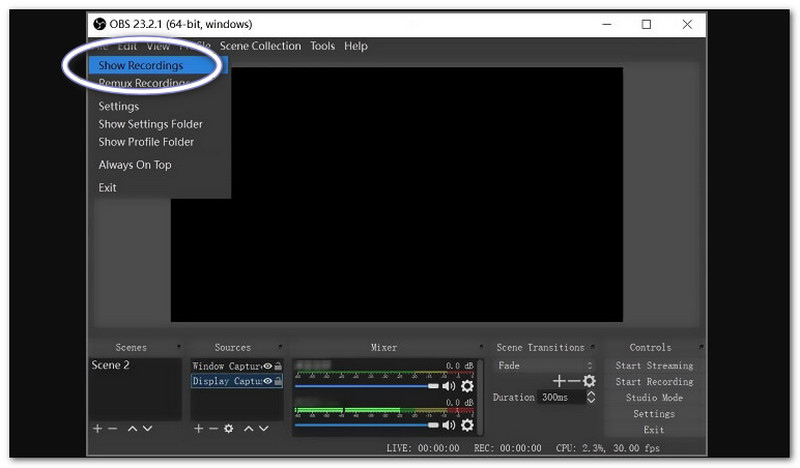Toggle the lock on Display Capture source
Image resolution: width=800 pixels, height=468 pixels.
(278, 381)
